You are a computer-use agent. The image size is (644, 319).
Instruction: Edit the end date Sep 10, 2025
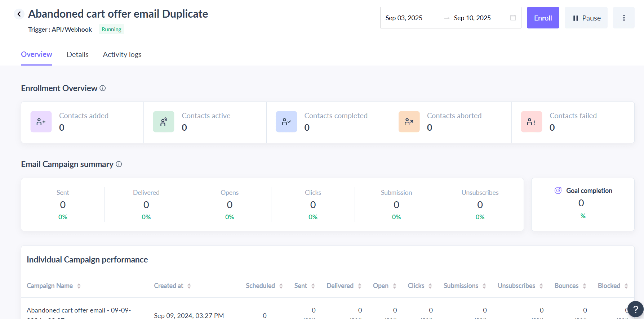472,18
